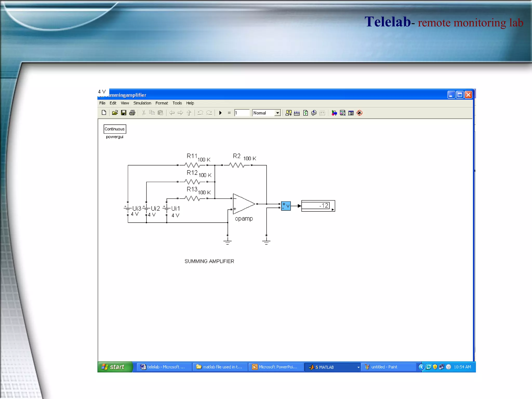Open the Tools menu

click(177, 103)
